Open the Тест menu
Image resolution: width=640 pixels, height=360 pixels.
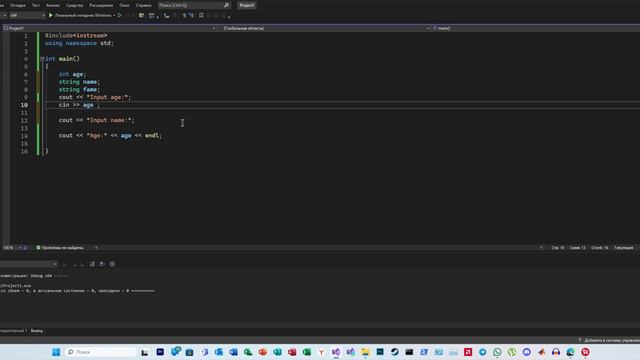point(36,5)
